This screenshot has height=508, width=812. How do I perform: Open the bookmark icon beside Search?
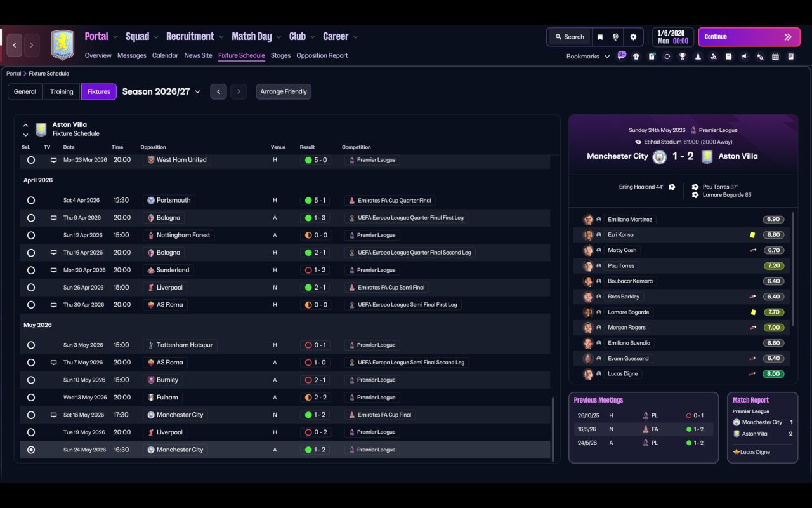[600, 37]
